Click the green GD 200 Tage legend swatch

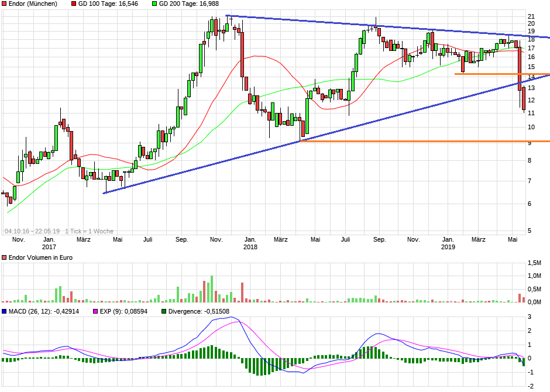pyautogui.click(x=154, y=4)
